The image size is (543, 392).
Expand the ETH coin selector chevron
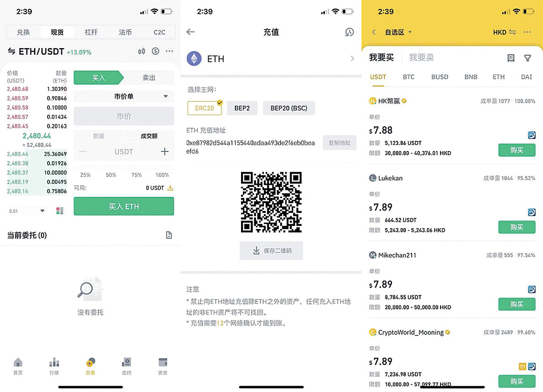352,59
